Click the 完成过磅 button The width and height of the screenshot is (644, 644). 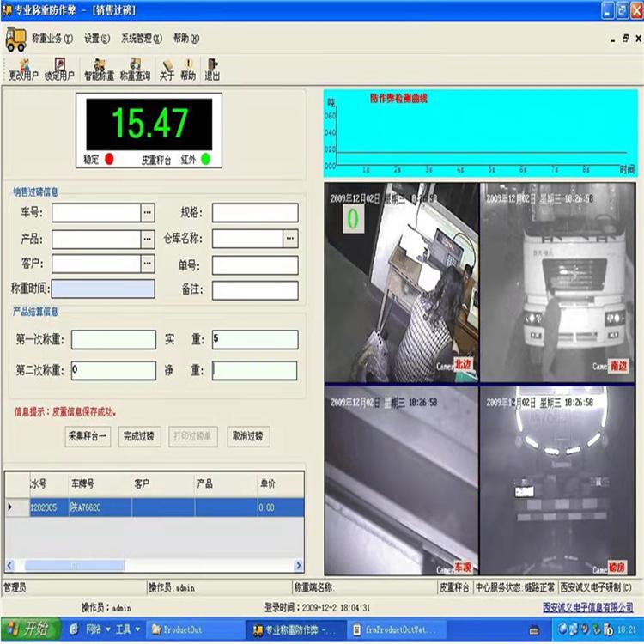[x=138, y=436]
